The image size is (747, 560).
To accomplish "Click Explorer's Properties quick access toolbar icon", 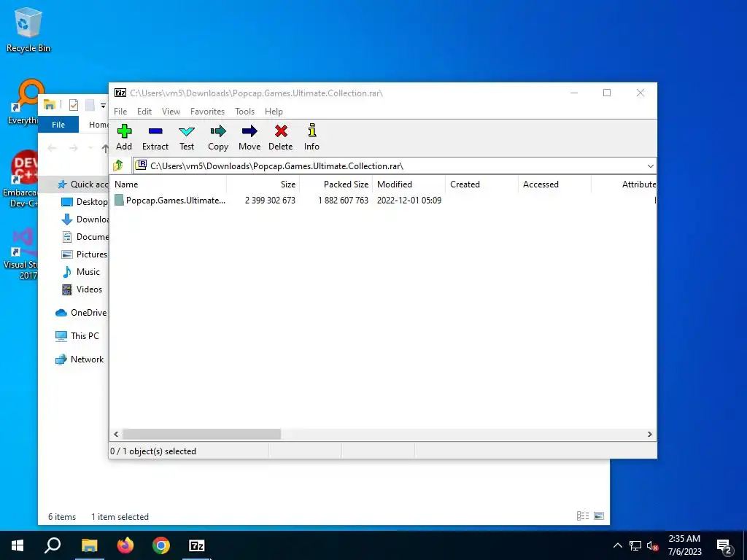I will pos(74,105).
